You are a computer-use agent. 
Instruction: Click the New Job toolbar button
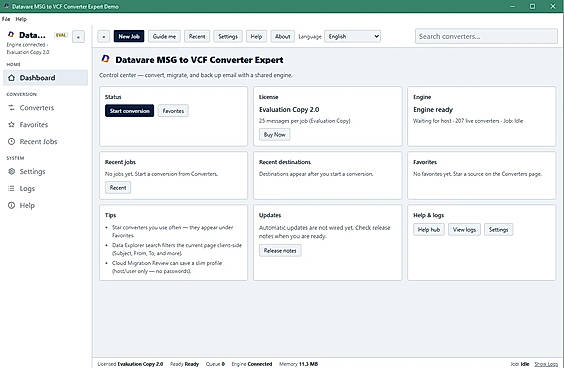point(129,36)
